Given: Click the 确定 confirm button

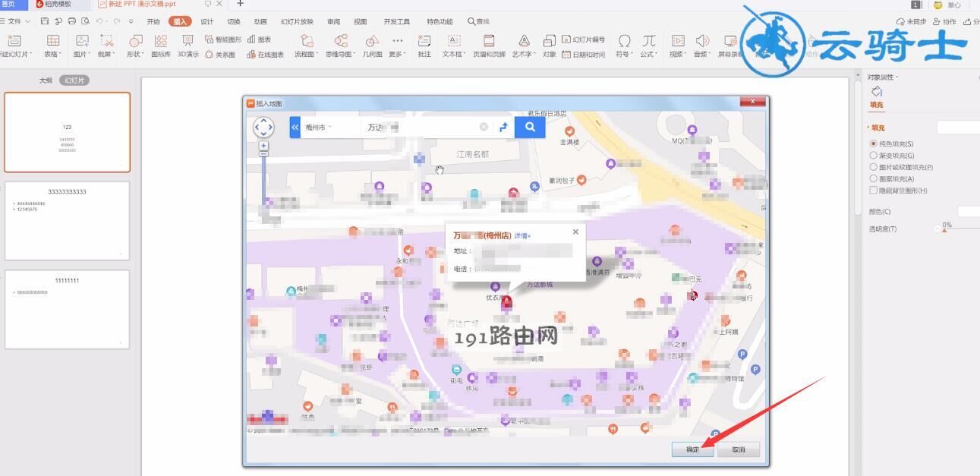Looking at the screenshot, I should (692, 449).
